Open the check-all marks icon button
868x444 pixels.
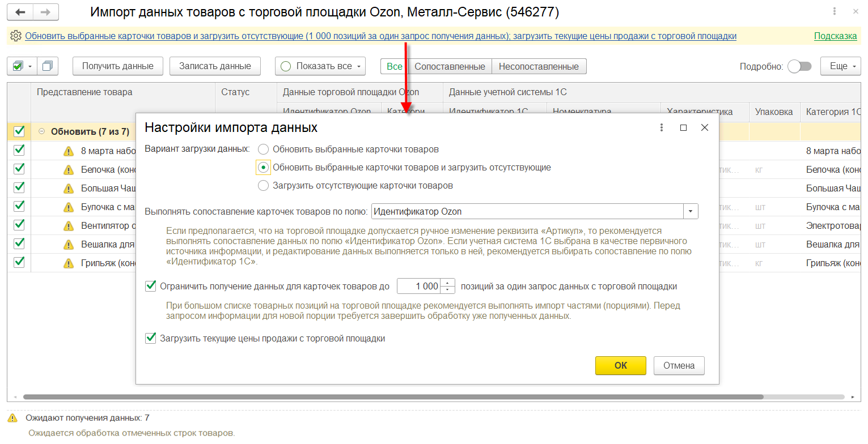22,66
